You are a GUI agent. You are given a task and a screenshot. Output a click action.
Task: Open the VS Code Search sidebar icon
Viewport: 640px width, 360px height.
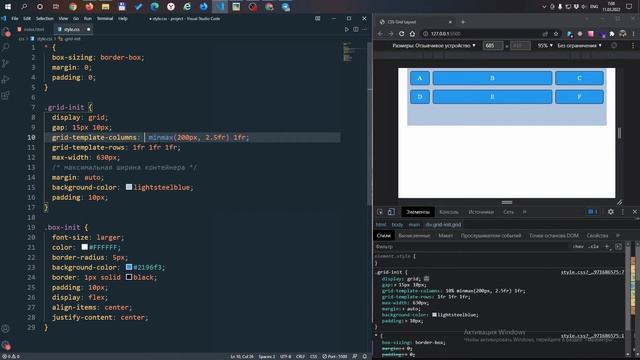click(x=6, y=47)
